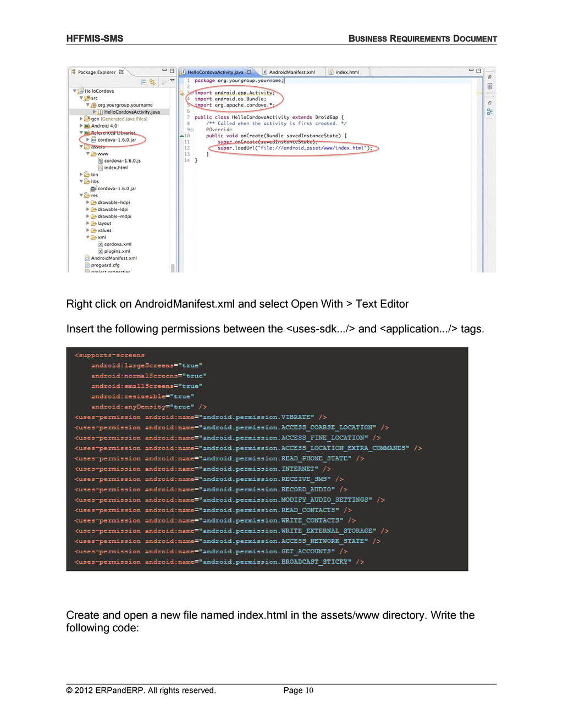
Task: Expand the Android 4.0 library
Action: 81,126
